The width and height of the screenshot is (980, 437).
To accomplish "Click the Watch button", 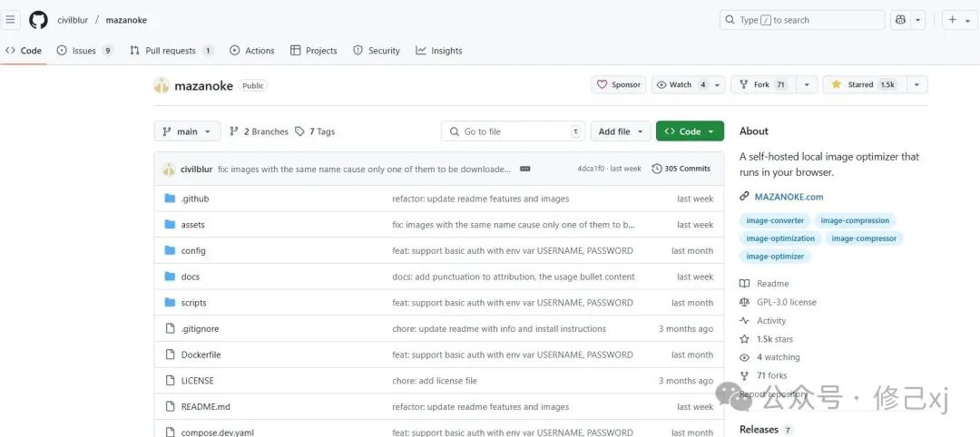I will pos(681,85).
